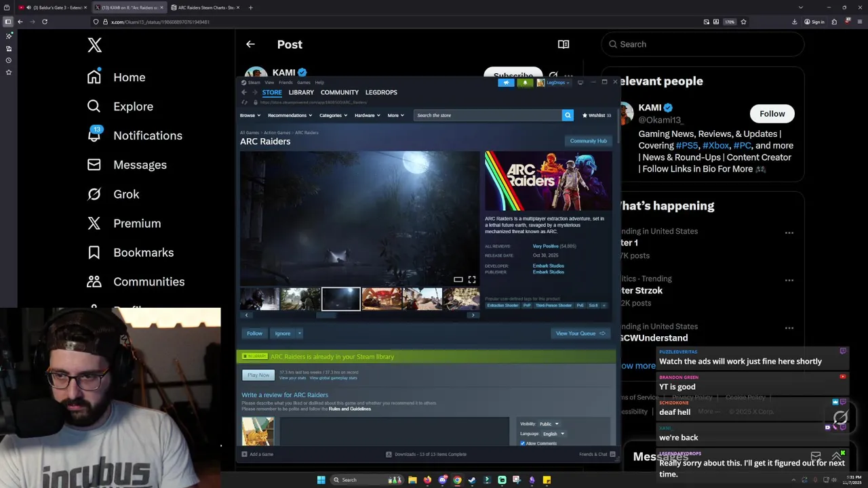Open the Visibility Public dropdown
Screen dimensions: 868x488
(x=549, y=424)
